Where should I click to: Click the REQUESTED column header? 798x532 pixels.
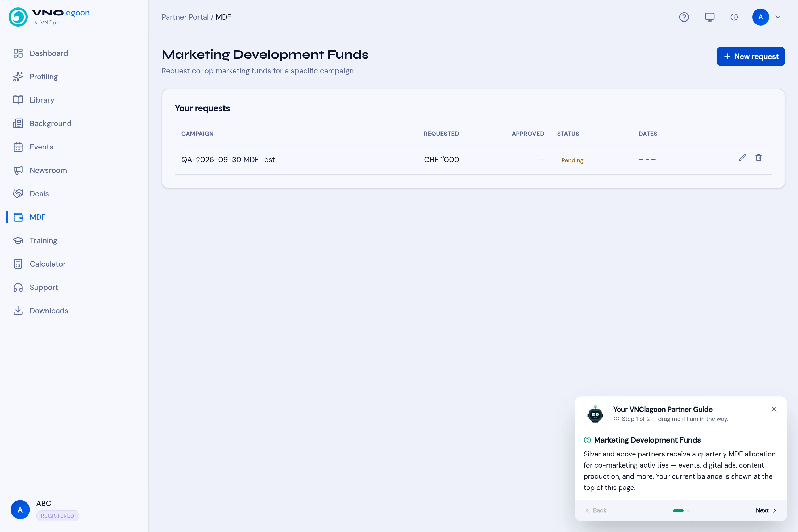pyautogui.click(x=441, y=134)
